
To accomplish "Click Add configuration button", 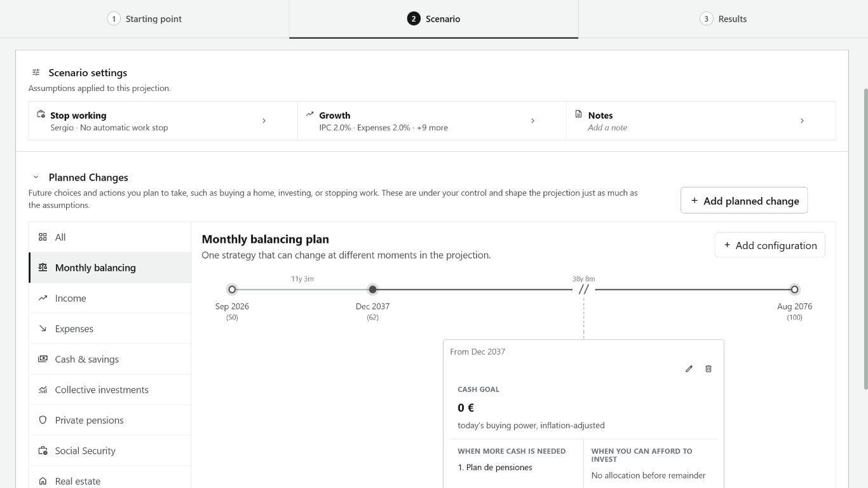I will (770, 245).
